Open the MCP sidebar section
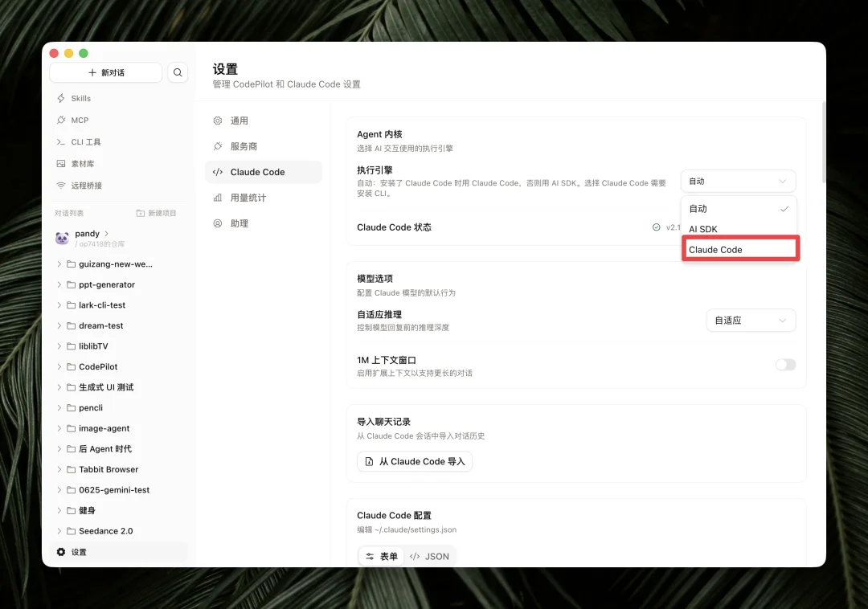 (x=78, y=120)
